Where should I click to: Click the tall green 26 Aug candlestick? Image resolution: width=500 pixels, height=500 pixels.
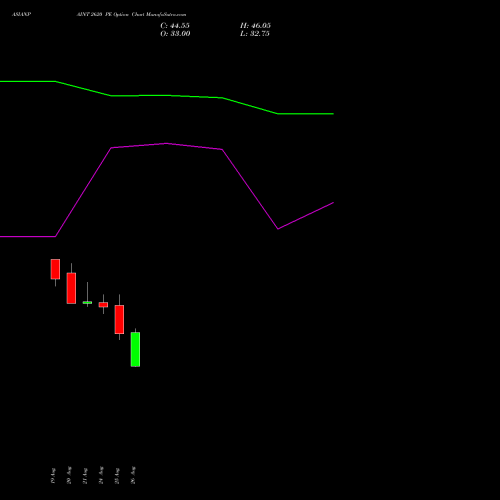(x=135, y=349)
